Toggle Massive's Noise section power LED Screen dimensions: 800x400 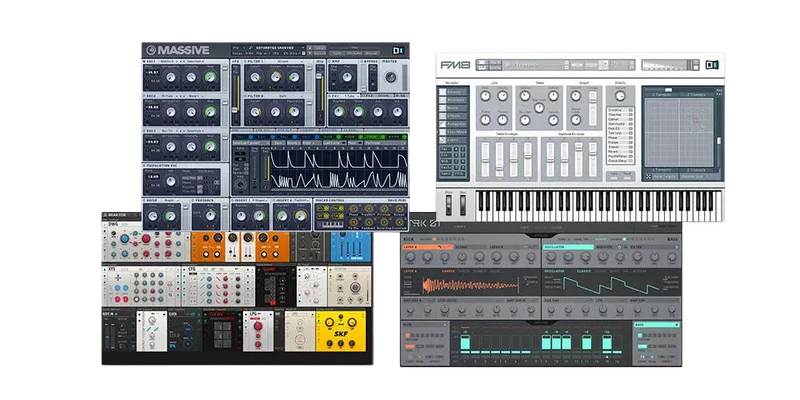click(144, 201)
